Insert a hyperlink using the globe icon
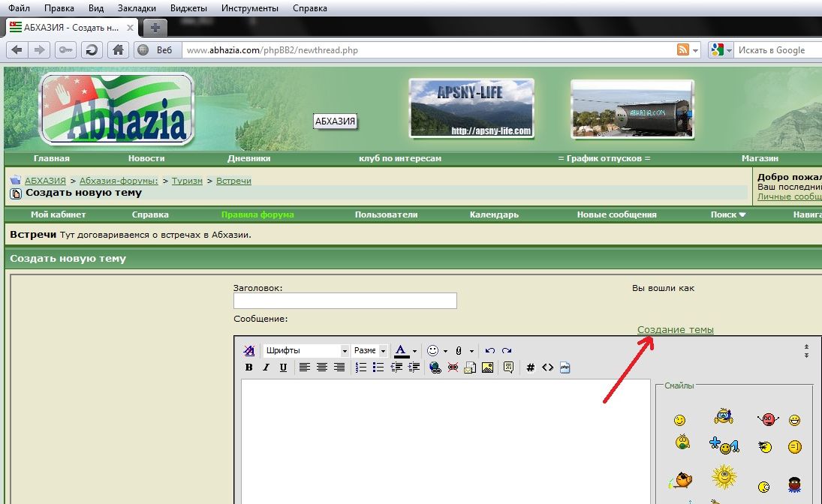The height and width of the screenshot is (504, 822). point(435,367)
